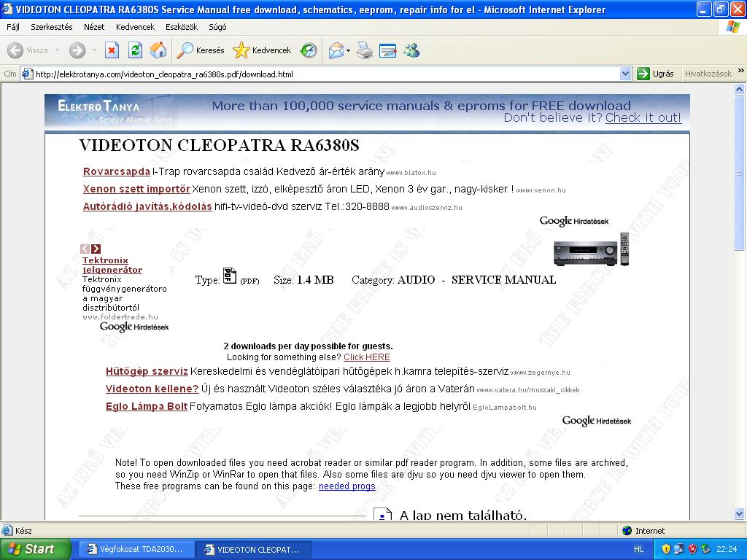
Task: Open Messenger people icon
Action: (x=411, y=50)
